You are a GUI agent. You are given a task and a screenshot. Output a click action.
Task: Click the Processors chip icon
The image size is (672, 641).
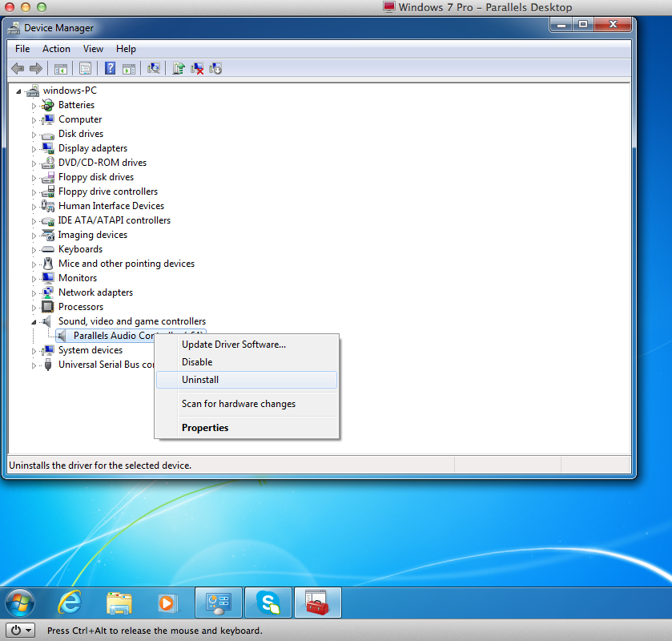(48, 307)
